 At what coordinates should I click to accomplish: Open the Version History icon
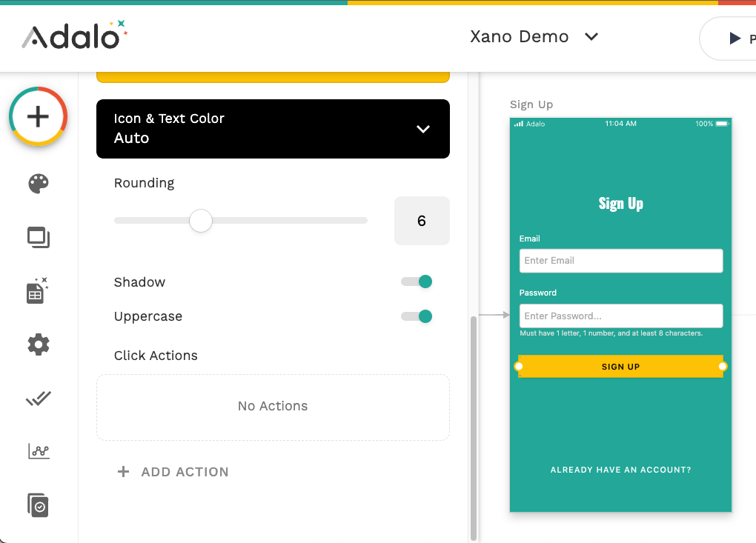(x=39, y=504)
